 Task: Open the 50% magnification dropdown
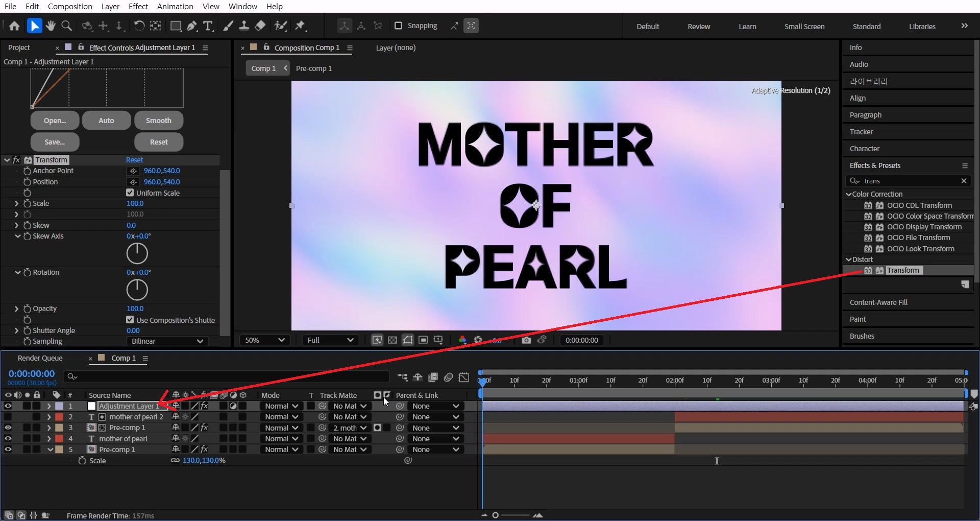[265, 340]
